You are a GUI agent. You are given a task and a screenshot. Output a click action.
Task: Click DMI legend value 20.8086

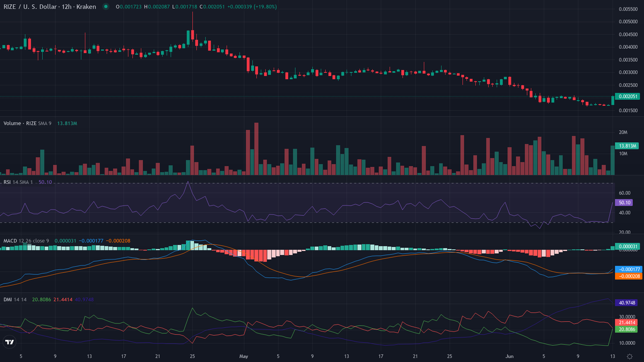click(x=41, y=299)
